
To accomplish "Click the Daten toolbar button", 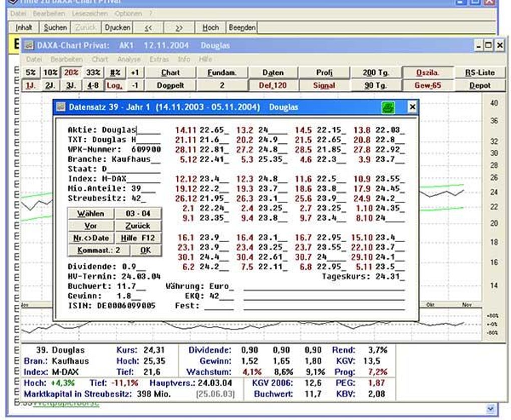I will (273, 72).
